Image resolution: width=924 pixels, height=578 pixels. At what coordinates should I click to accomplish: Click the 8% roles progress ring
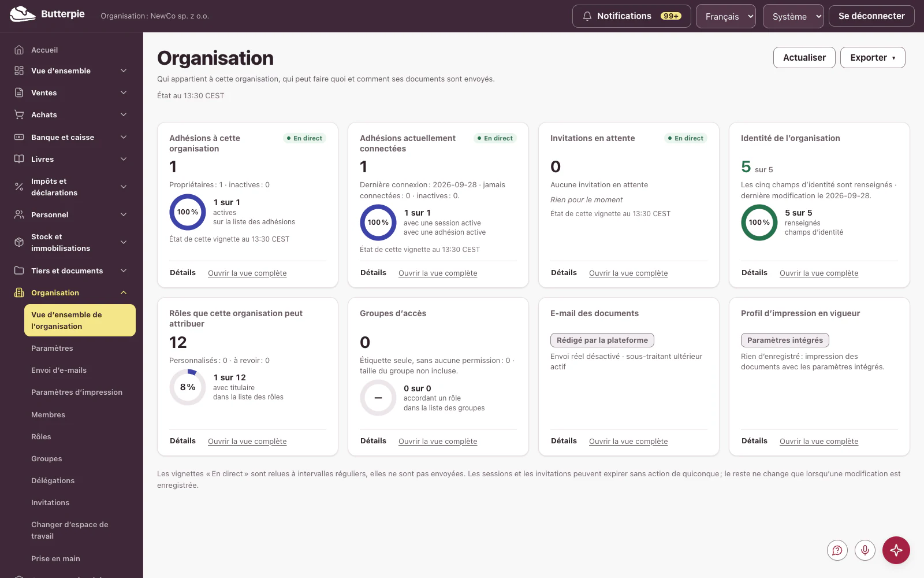[x=188, y=387]
